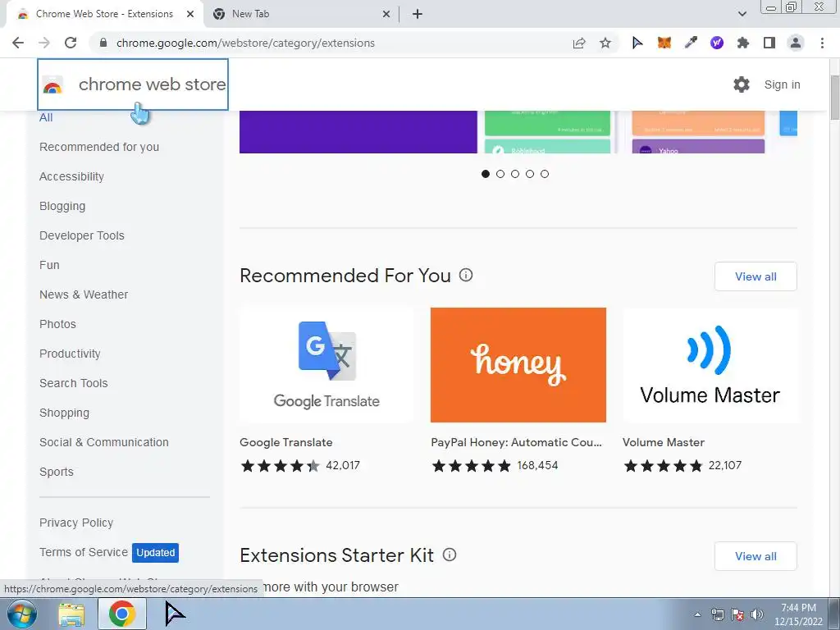Open the web store settings gear

point(742,84)
